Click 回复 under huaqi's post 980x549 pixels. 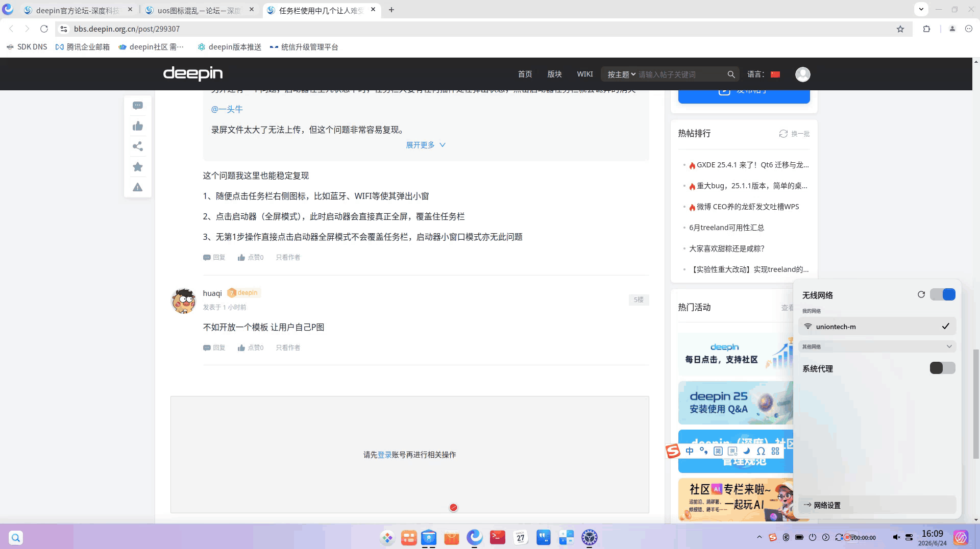click(214, 347)
